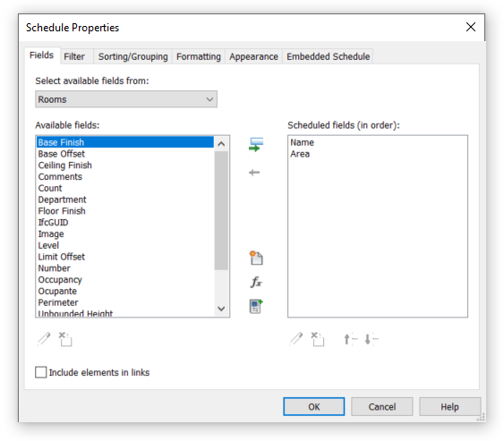Open the Formatting tab
The height and width of the screenshot is (441, 504).
click(199, 56)
